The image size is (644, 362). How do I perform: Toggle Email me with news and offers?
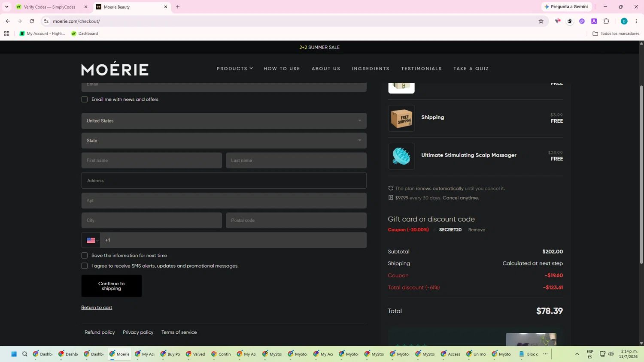point(85,99)
